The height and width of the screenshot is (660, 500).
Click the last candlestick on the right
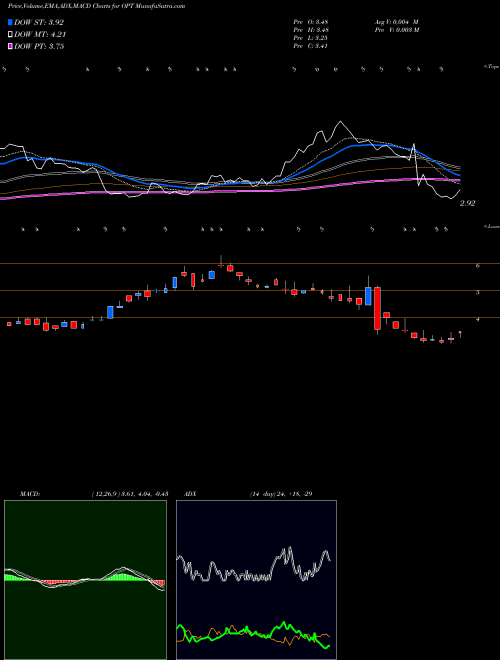[x=460, y=334]
